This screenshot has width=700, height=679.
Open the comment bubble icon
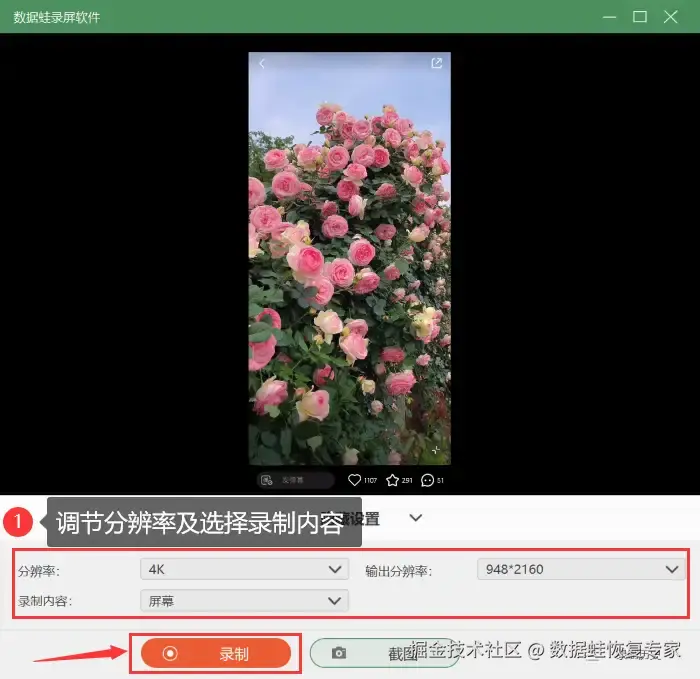click(427, 480)
